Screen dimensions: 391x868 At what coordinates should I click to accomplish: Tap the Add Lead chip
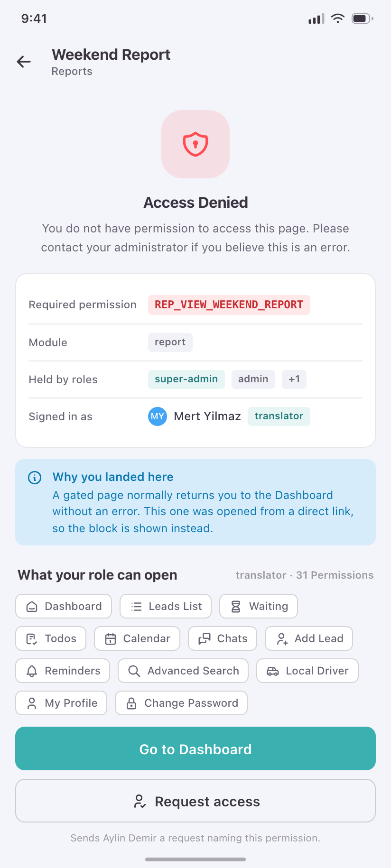[309, 638]
